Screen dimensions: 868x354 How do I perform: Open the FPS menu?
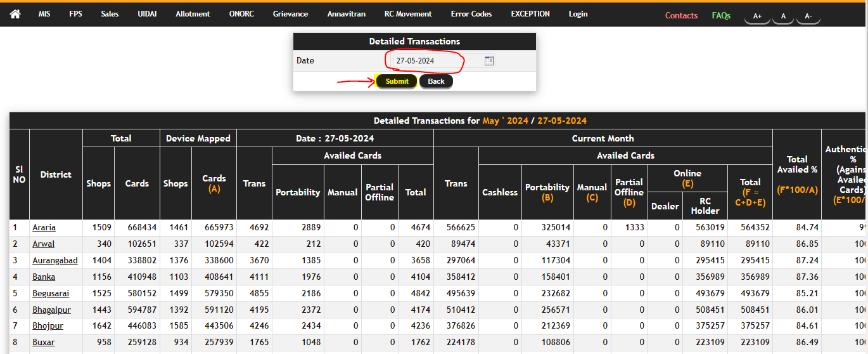coord(75,14)
